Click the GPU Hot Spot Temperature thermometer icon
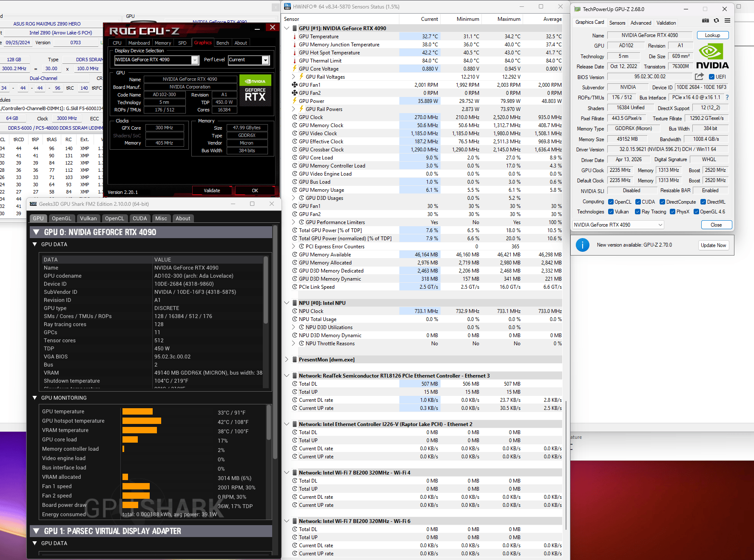 coord(294,53)
